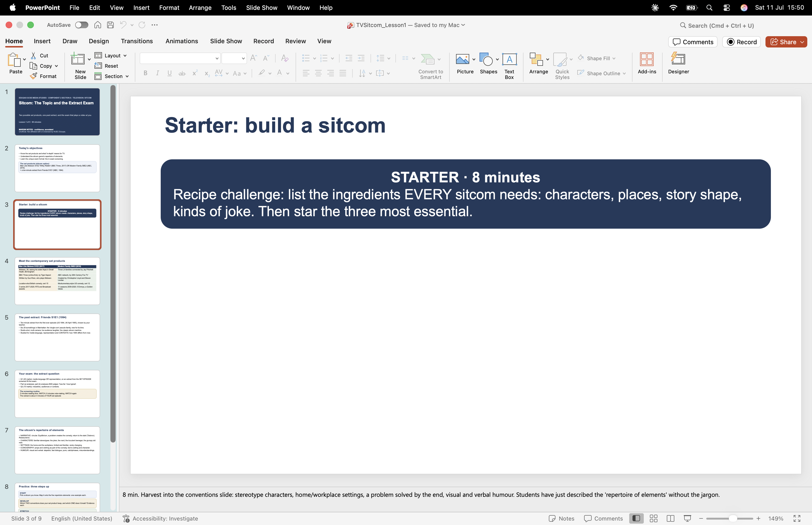Click the zoom out minus button
This screenshot has height=525, width=812.
[x=701, y=518]
